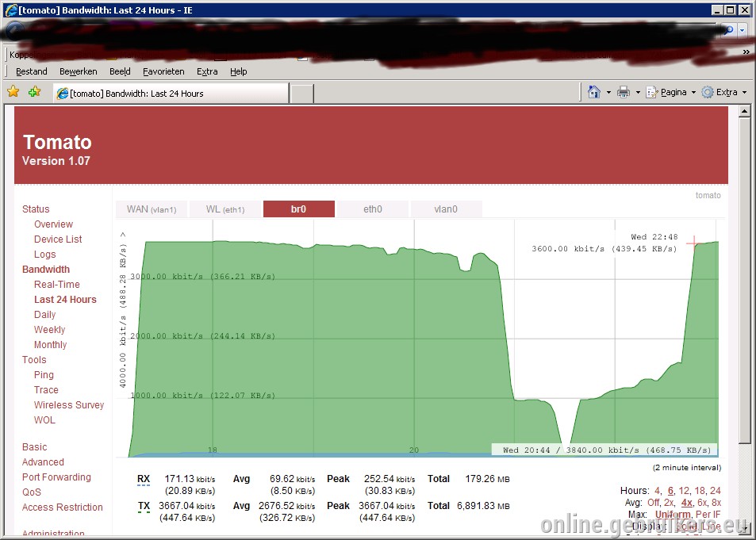Click the Extra gear icon
The image size is (756, 540).
coord(708,92)
